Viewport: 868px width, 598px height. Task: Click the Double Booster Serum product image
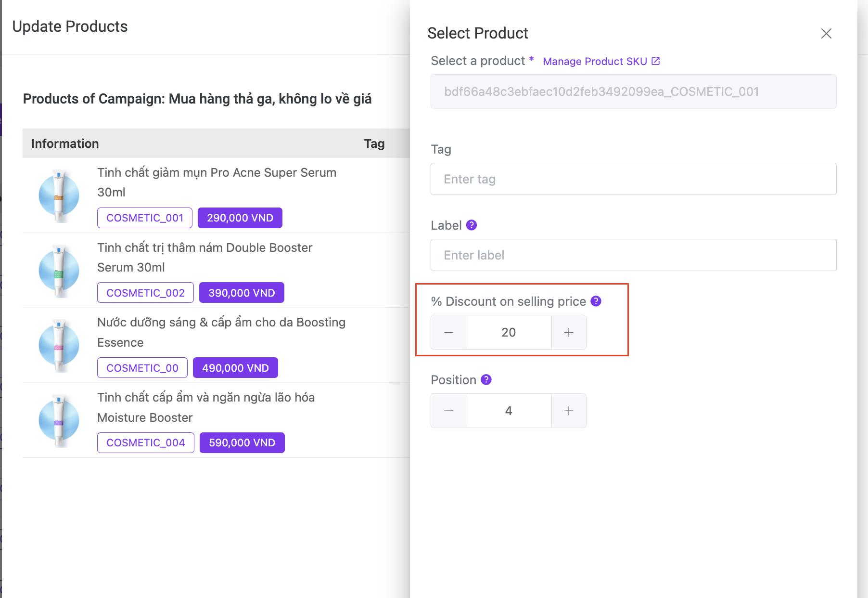tap(59, 271)
